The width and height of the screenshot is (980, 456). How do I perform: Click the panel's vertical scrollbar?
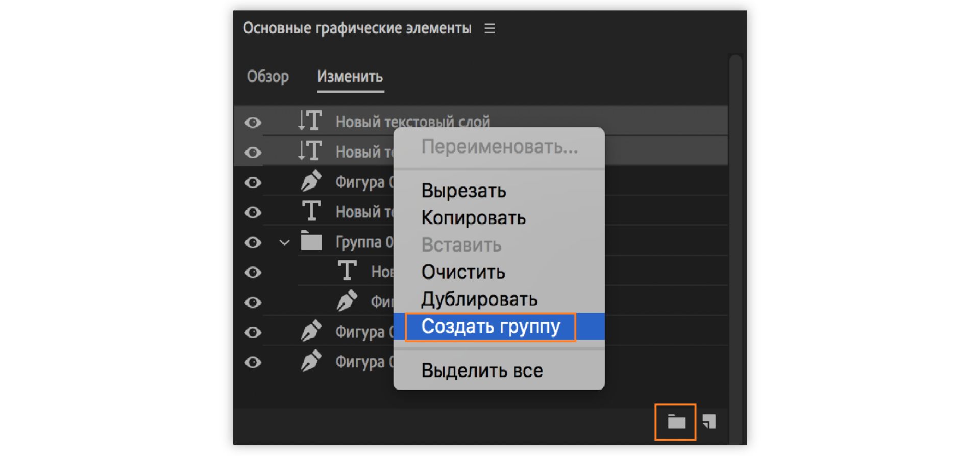[x=736, y=249]
